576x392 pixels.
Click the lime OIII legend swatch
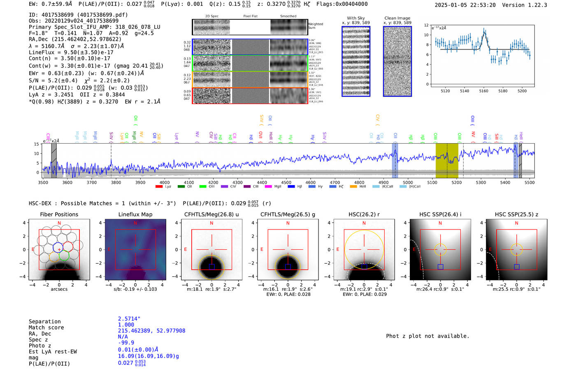[x=203, y=187]
